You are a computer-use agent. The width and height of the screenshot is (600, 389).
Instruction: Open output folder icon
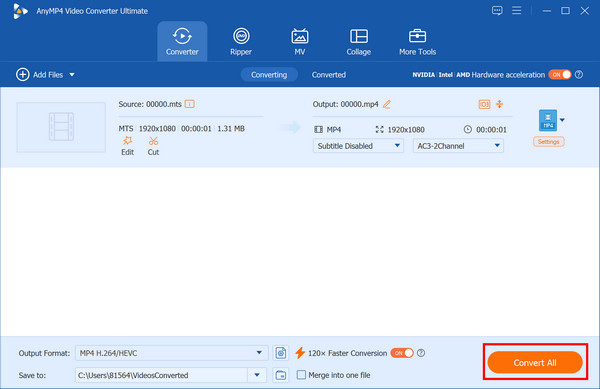tap(281, 375)
